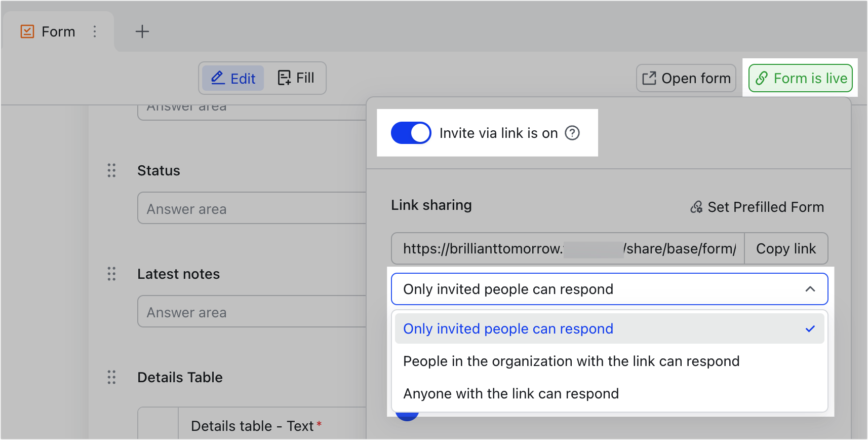Click the drag handle beside the Status field
The image size is (868, 440).
click(111, 170)
